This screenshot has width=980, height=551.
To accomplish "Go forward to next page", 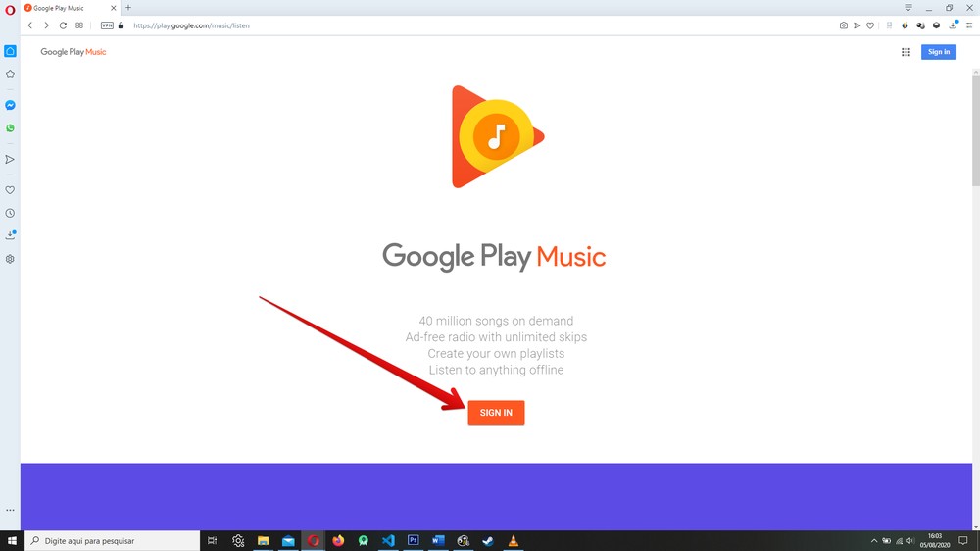I will coord(46,25).
